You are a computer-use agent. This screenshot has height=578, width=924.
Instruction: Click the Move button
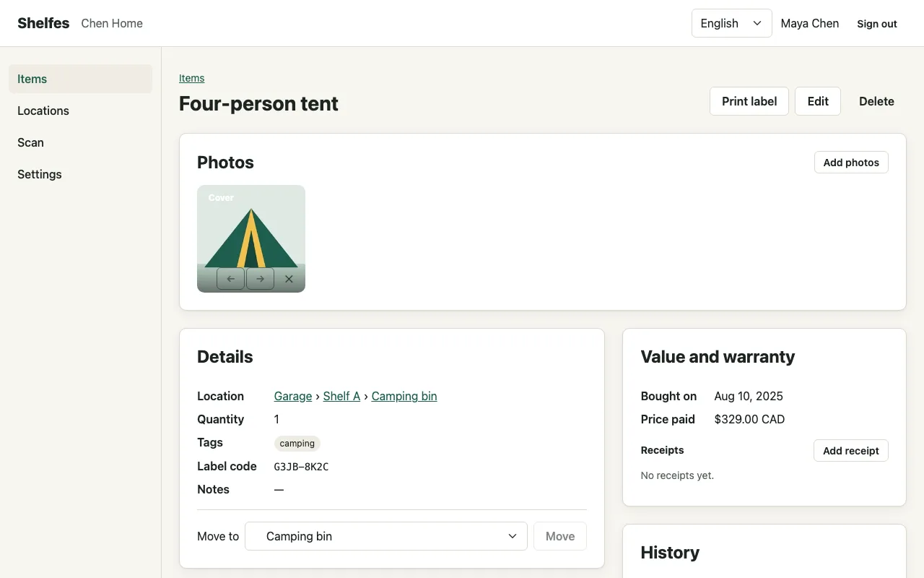pyautogui.click(x=560, y=536)
